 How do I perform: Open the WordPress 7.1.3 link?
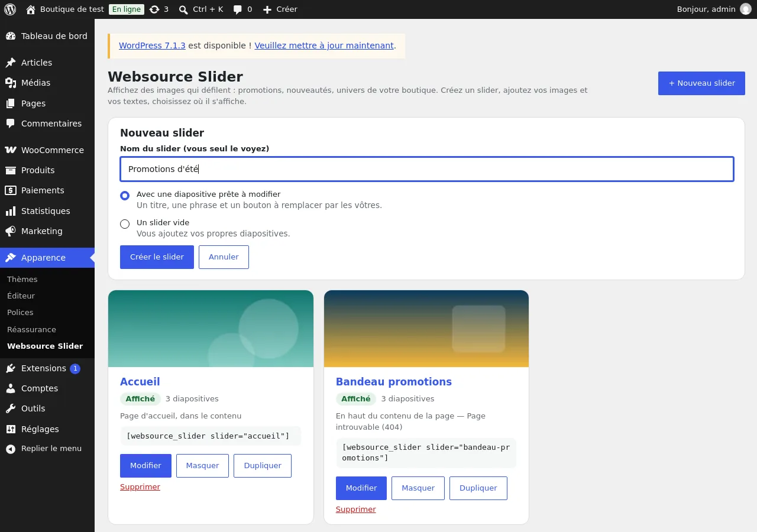[x=152, y=46]
